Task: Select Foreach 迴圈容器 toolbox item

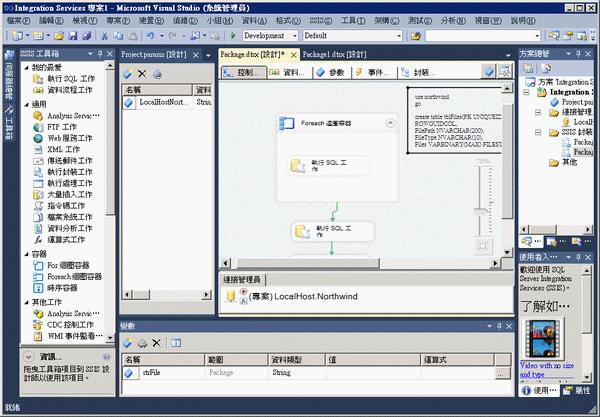Action: 67,277
